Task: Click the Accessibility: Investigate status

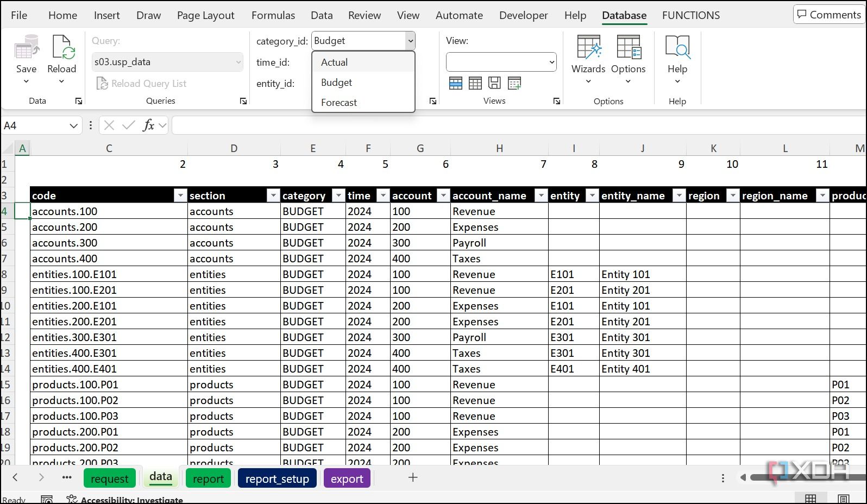Action: coord(125,500)
